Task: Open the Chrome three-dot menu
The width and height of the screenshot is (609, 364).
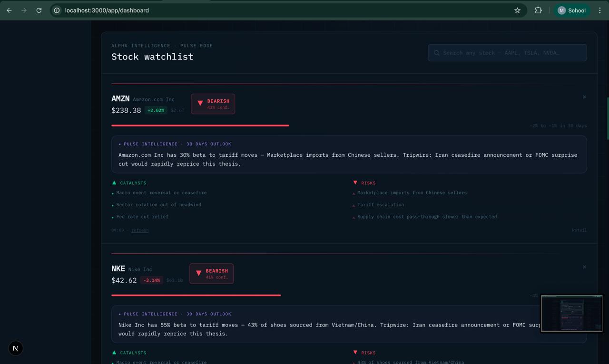Action: pos(599,10)
